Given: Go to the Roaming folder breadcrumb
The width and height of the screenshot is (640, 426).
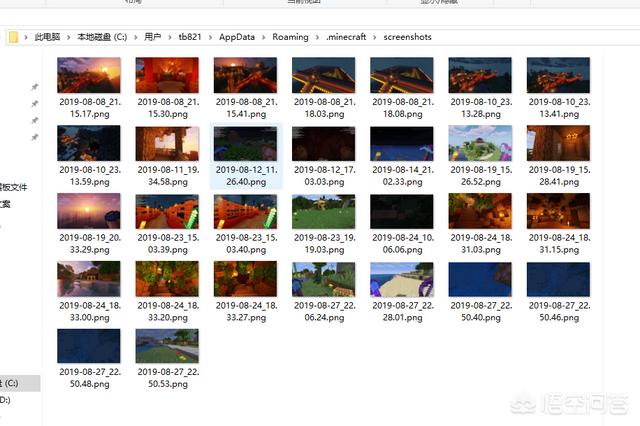Looking at the screenshot, I should pos(290,37).
